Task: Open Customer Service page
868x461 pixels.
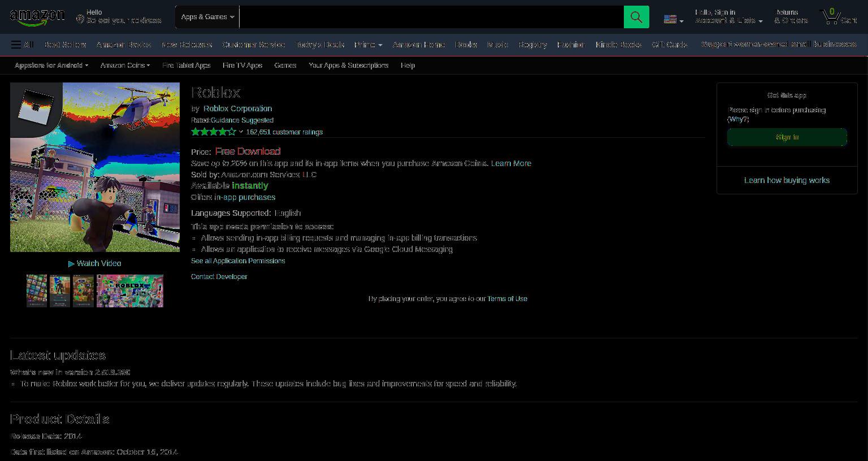Action: click(x=254, y=45)
